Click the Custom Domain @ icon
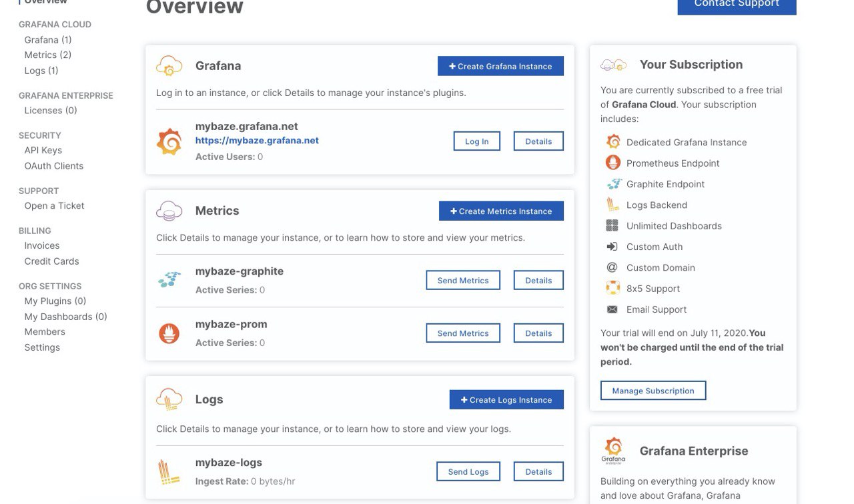This screenshot has height=504, width=854. click(x=612, y=267)
